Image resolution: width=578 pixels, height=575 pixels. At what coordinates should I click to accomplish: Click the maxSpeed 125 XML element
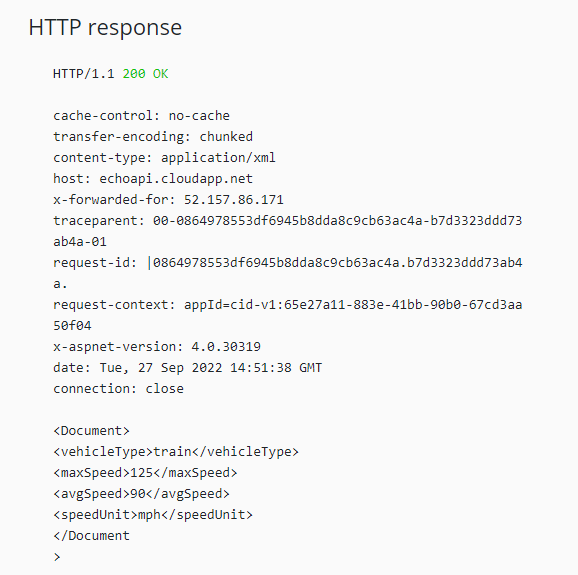(145, 473)
